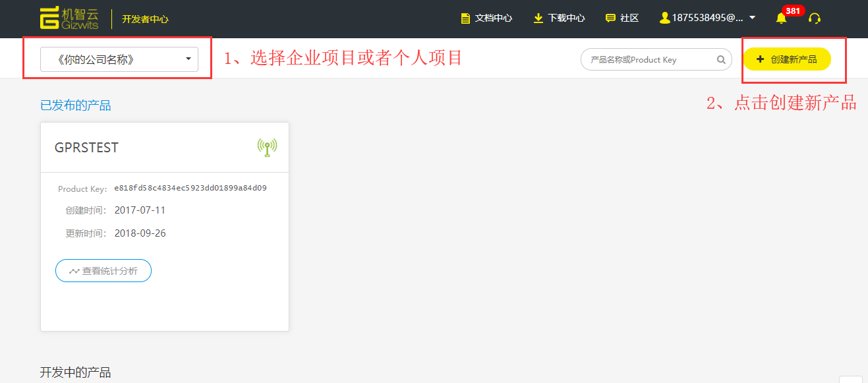The image size is (868, 383).
Task: Click the headset customer support icon
Action: point(815,18)
